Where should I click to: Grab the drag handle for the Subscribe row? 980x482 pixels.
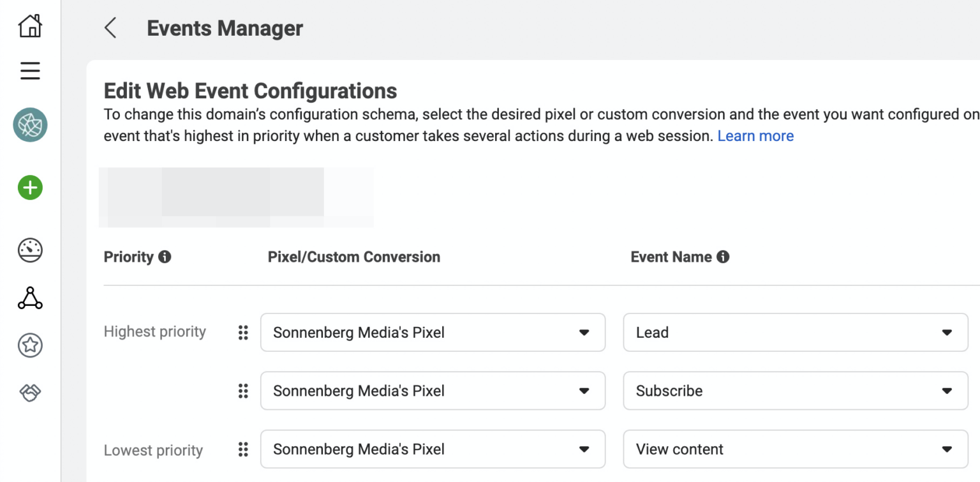tap(243, 391)
